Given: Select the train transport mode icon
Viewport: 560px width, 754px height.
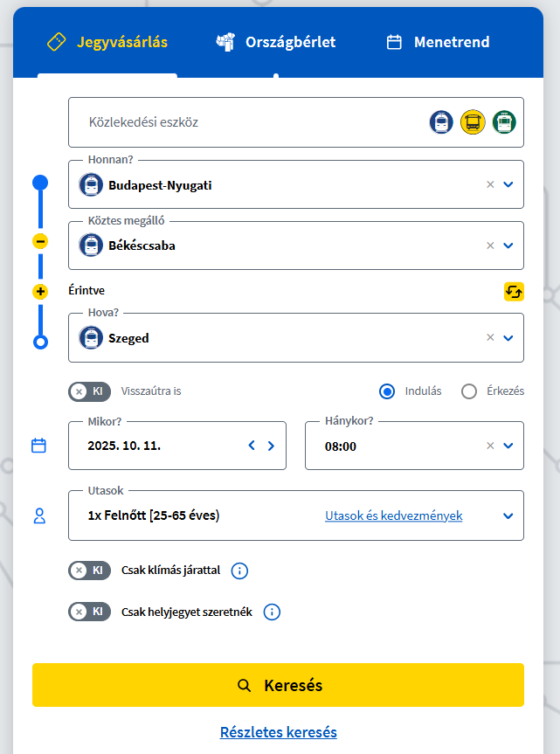Looking at the screenshot, I should 441,122.
